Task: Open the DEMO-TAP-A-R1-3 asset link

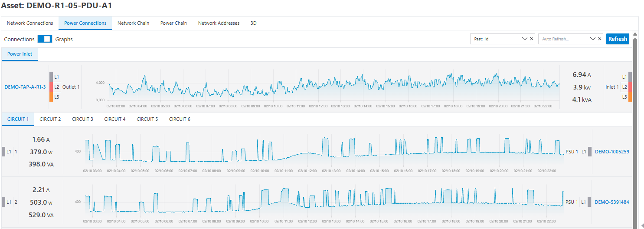Action: pos(25,87)
